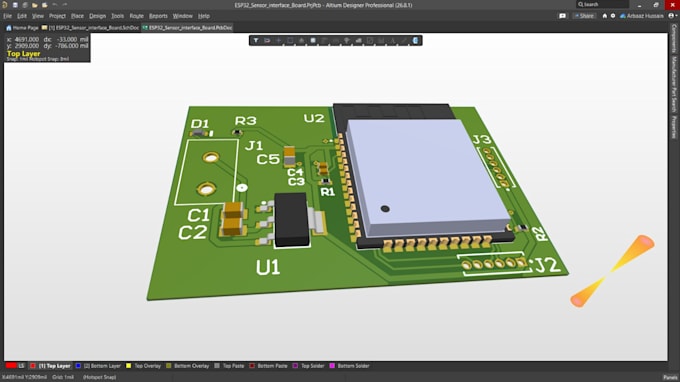Click the interactive routing icon in the active bar
The width and height of the screenshot is (680, 382).
pyautogui.click(x=324, y=40)
